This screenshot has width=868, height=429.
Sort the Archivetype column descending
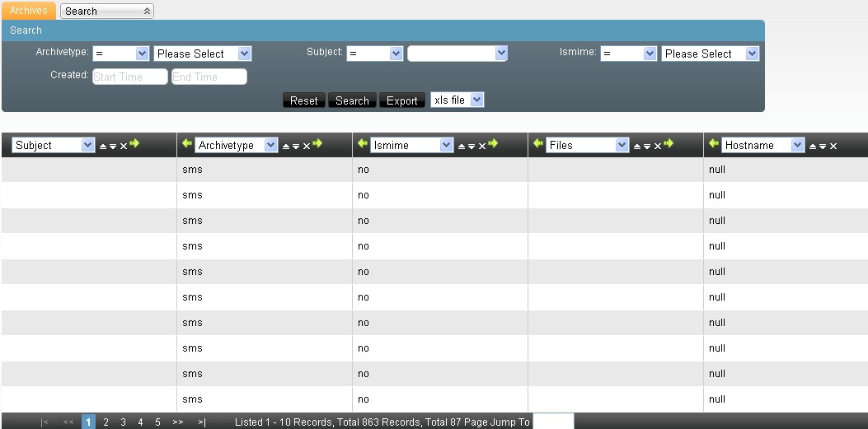[296, 146]
